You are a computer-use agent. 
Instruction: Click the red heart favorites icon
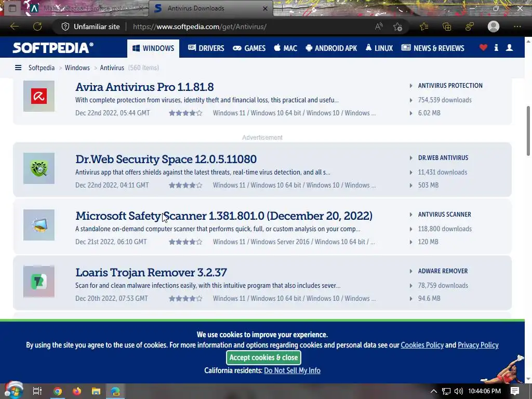pos(483,48)
